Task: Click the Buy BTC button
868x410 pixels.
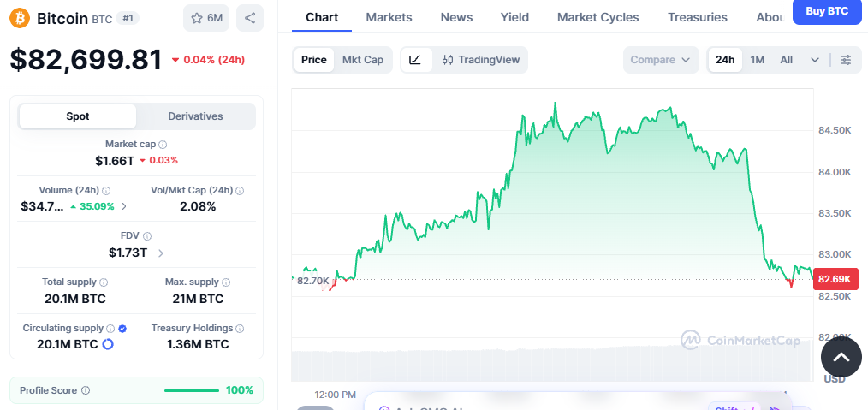Action: pyautogui.click(x=827, y=11)
